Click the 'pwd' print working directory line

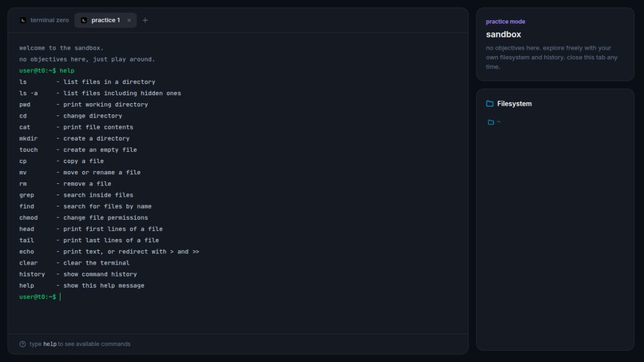coord(83,105)
